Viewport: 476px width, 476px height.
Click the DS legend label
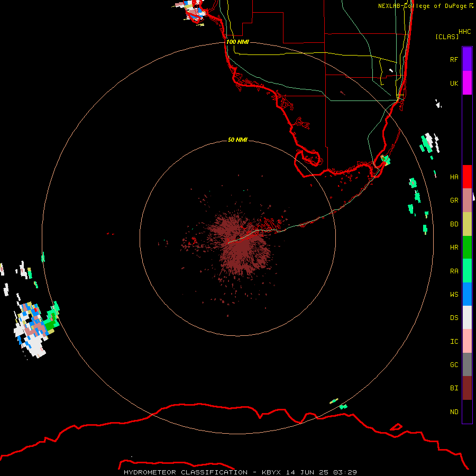tap(454, 318)
